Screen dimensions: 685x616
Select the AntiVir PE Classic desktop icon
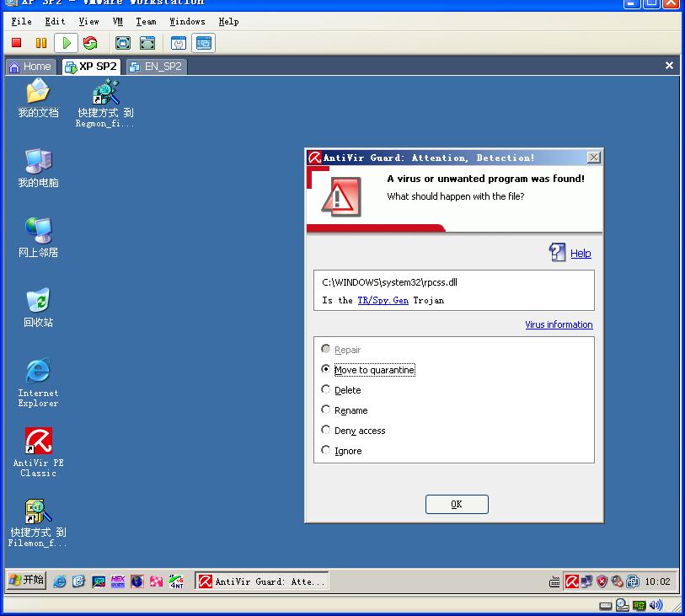coord(38,453)
